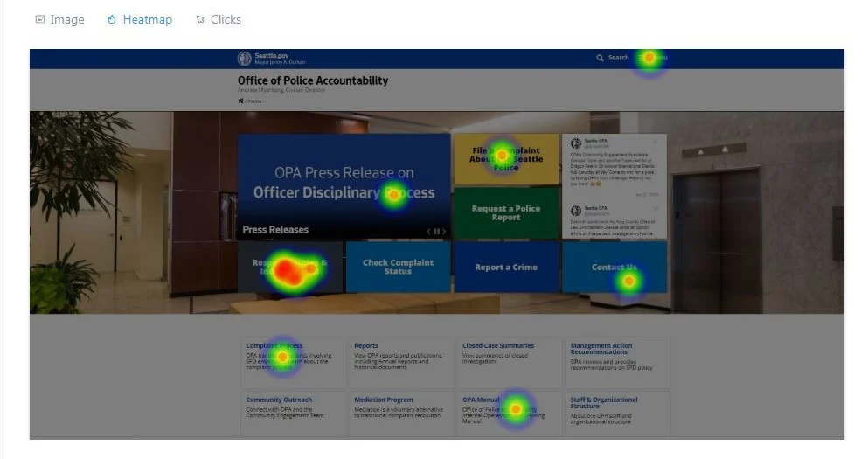Click first Seattle OPA tweet avatar
Screen dimensions: 868x459
(x=576, y=143)
